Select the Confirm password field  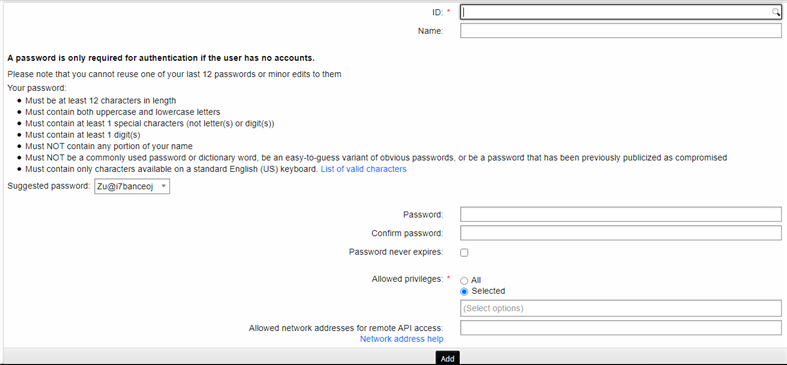tap(621, 233)
